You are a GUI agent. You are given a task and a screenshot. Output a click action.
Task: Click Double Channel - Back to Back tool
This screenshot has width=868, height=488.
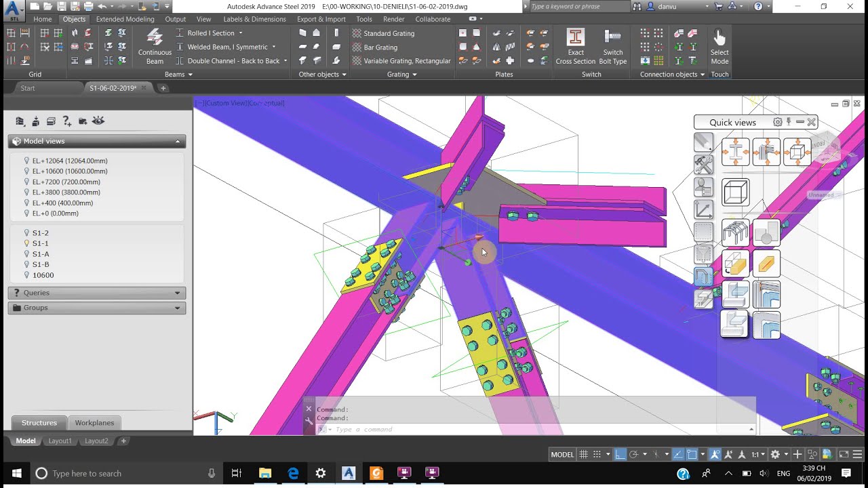(228, 61)
